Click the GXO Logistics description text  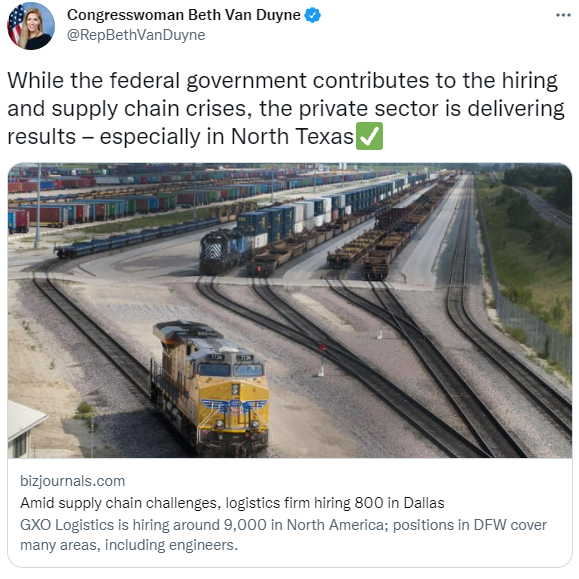point(283,535)
